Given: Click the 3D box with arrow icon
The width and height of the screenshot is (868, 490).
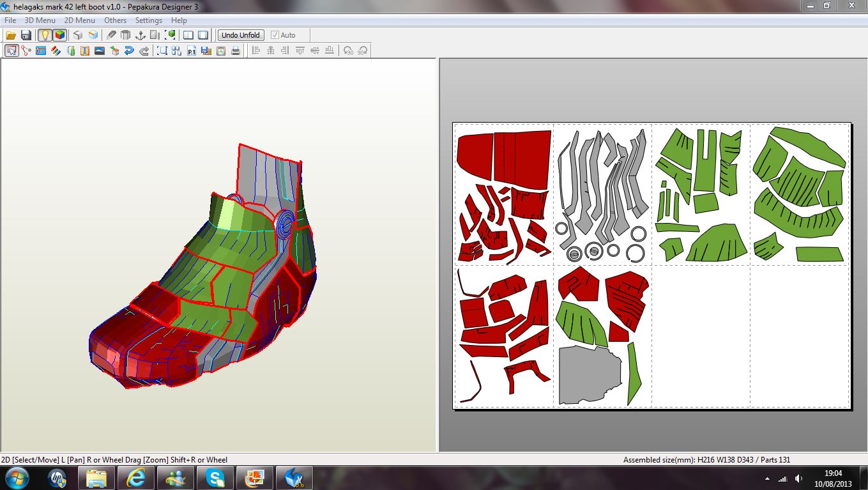Looking at the screenshot, I should (114, 50).
